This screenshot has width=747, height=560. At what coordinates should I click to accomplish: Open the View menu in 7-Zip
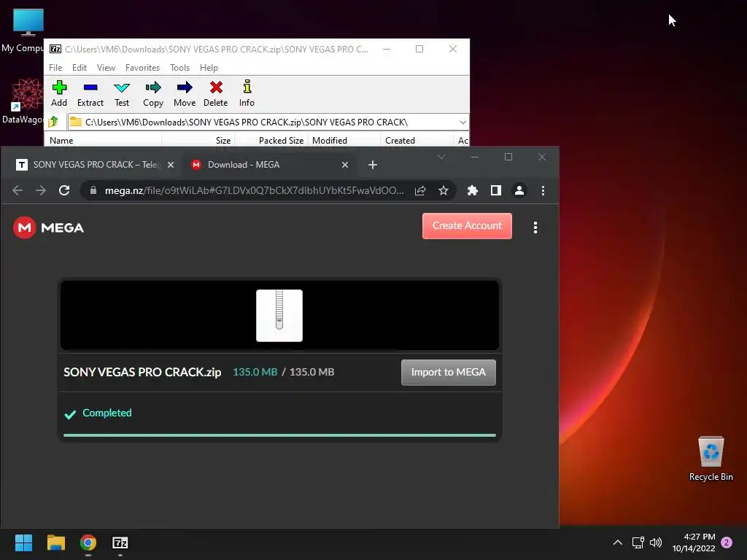pos(107,68)
